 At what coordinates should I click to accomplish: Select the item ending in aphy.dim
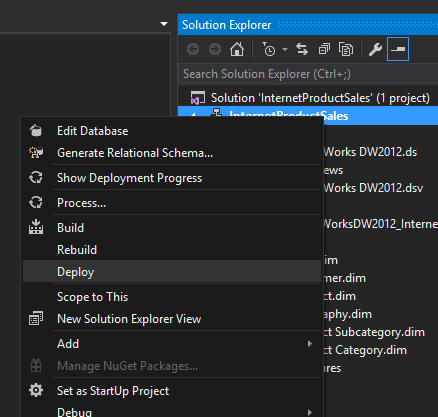tap(348, 314)
